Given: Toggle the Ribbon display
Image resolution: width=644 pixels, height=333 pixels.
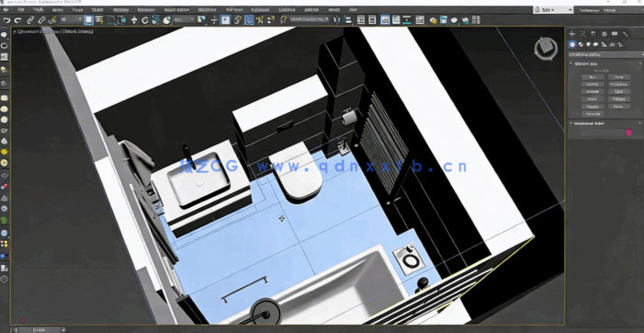Looking at the screenshot, I should tap(385, 19).
